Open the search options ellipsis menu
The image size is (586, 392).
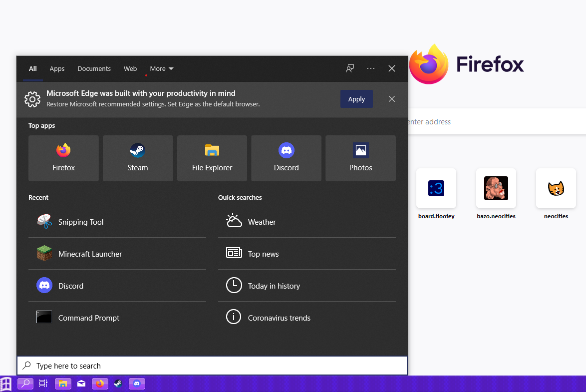[371, 68]
